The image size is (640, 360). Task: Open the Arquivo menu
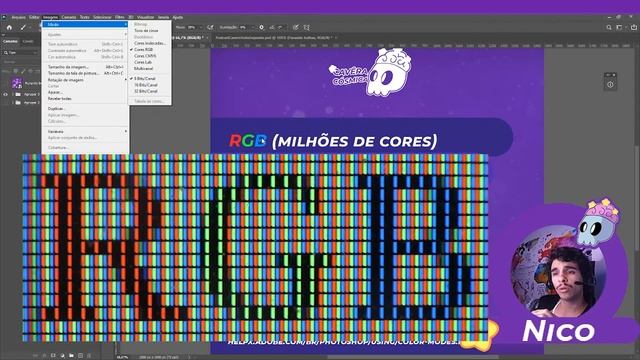[18, 17]
